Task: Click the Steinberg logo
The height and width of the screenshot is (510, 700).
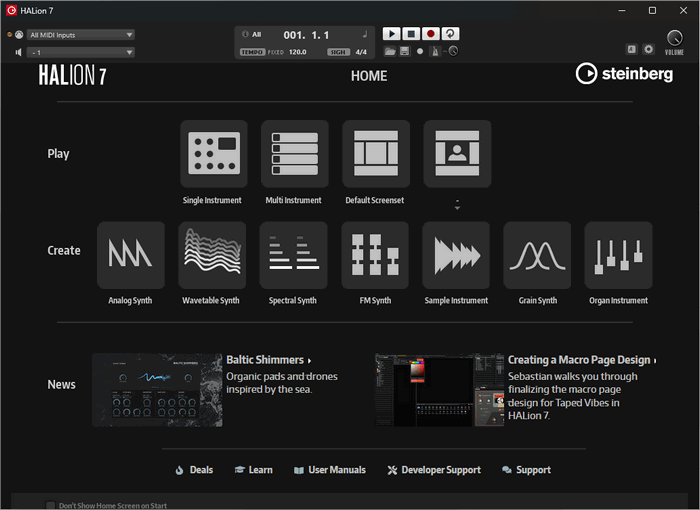Action: point(624,74)
